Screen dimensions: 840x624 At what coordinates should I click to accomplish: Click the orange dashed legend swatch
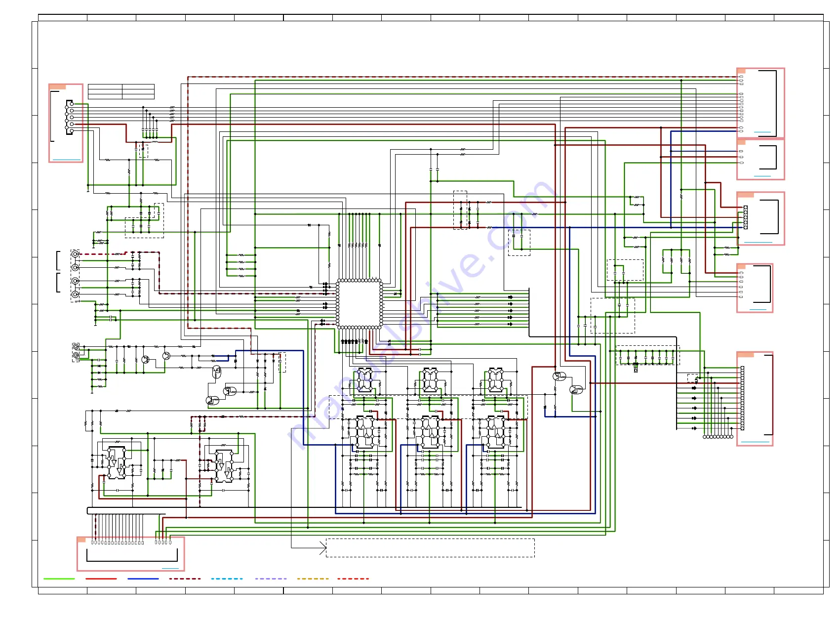313,579
